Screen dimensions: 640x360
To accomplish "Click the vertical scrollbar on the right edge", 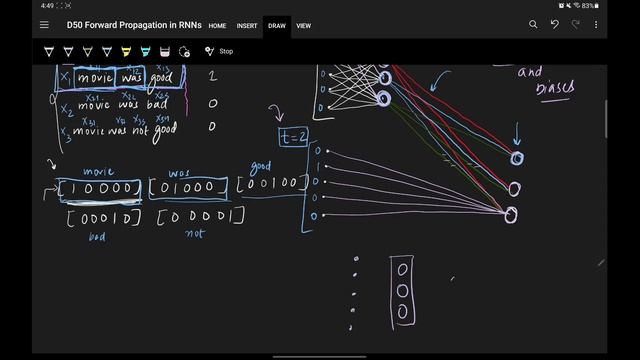I will pyautogui.click(x=606, y=119).
